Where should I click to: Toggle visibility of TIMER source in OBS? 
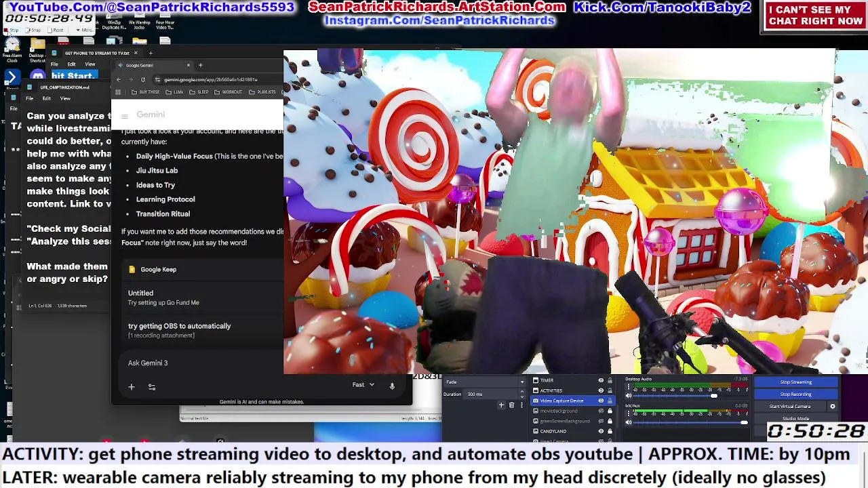pyautogui.click(x=600, y=380)
